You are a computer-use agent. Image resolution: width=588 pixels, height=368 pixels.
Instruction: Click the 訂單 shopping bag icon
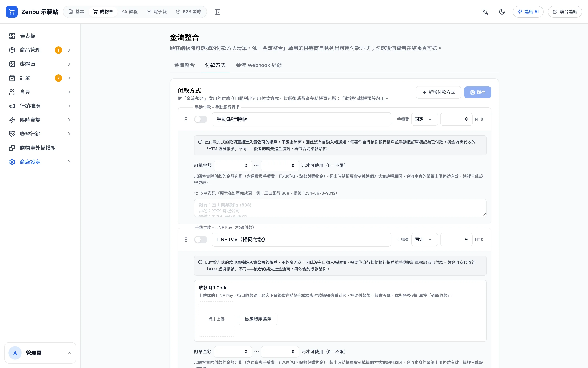[12, 78]
